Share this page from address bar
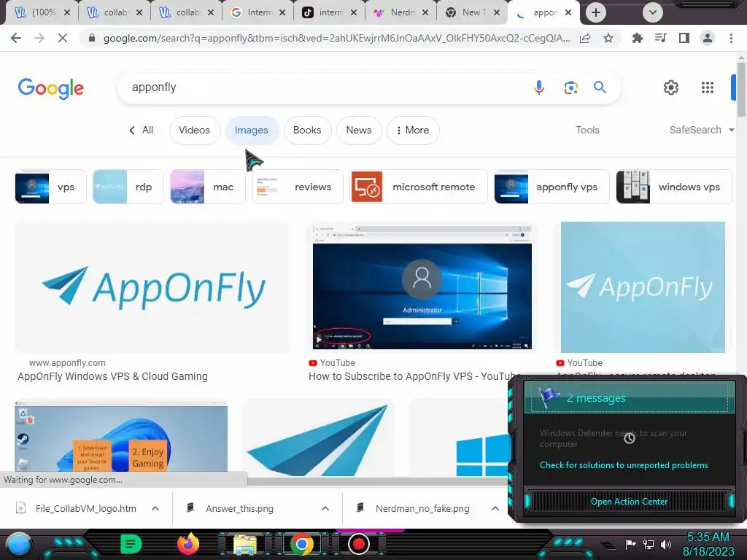The width and height of the screenshot is (747, 560). (585, 38)
